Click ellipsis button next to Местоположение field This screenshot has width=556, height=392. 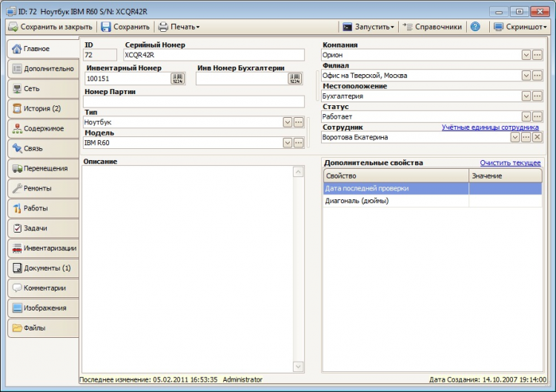click(537, 96)
